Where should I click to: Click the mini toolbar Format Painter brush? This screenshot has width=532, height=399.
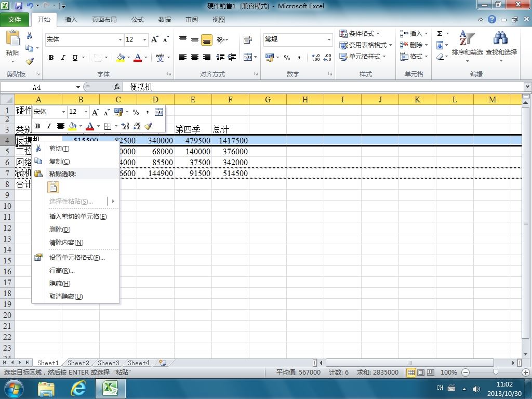point(148,126)
